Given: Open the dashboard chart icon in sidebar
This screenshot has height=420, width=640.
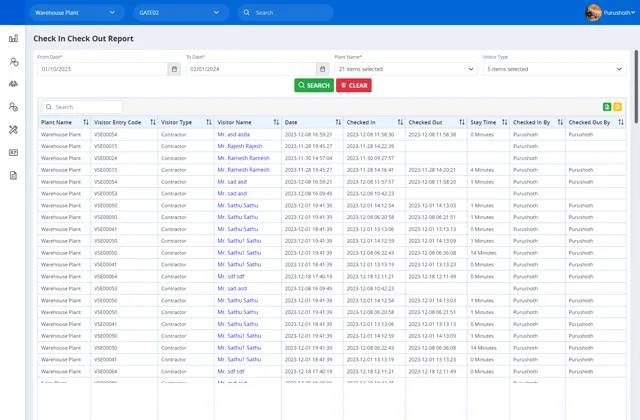Looking at the screenshot, I should point(14,39).
